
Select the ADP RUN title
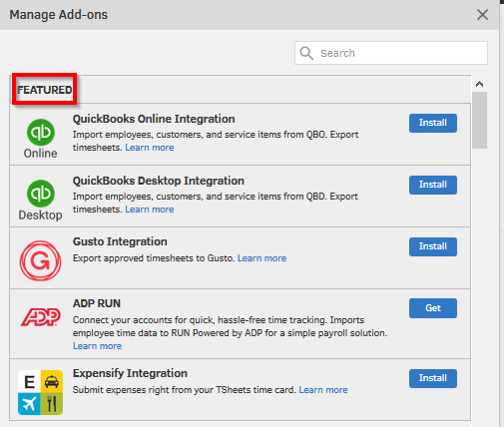point(97,303)
